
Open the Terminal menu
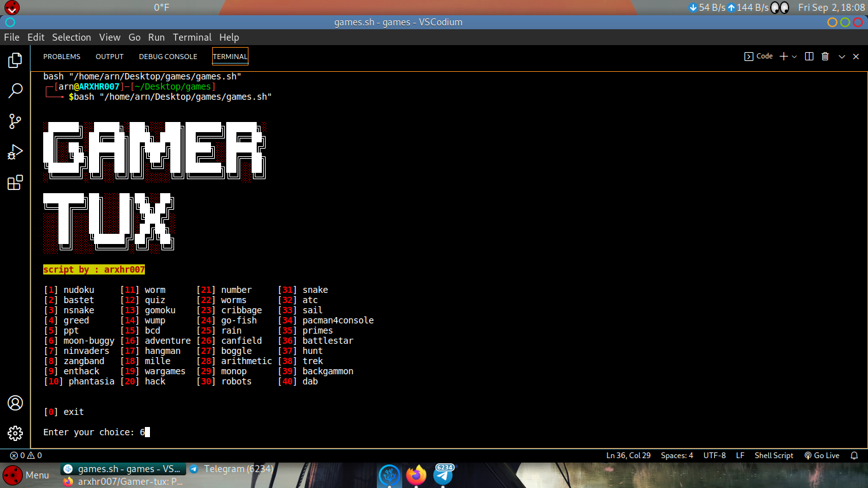click(192, 37)
